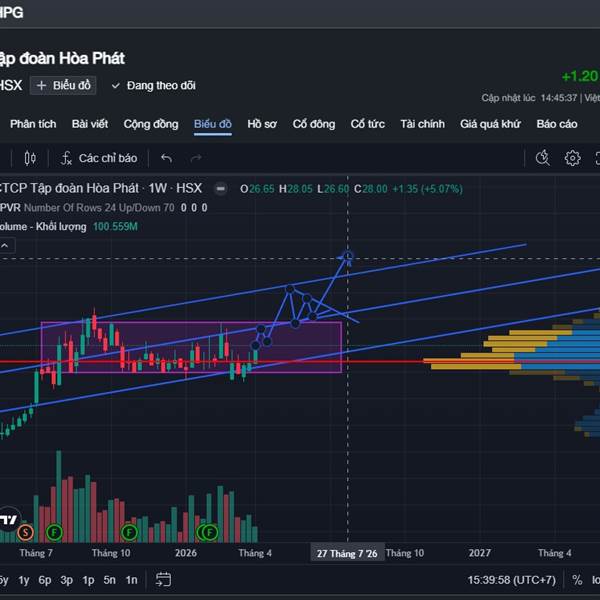The height and width of the screenshot is (600, 600).
Task: Click the F marker near Tháng 7
Action: coord(54,532)
